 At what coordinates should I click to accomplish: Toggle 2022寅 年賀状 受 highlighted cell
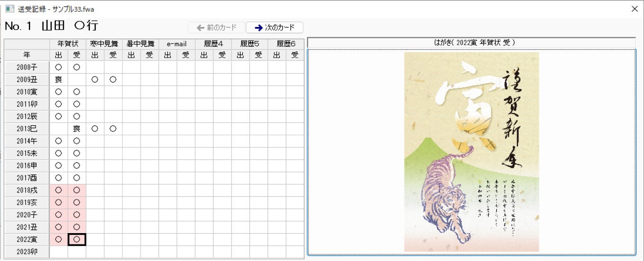click(x=77, y=239)
